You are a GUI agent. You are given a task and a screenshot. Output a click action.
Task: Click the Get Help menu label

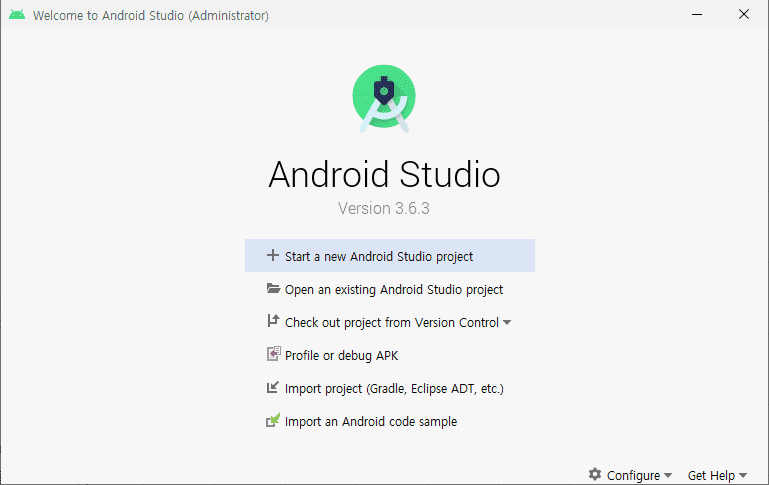(x=711, y=476)
